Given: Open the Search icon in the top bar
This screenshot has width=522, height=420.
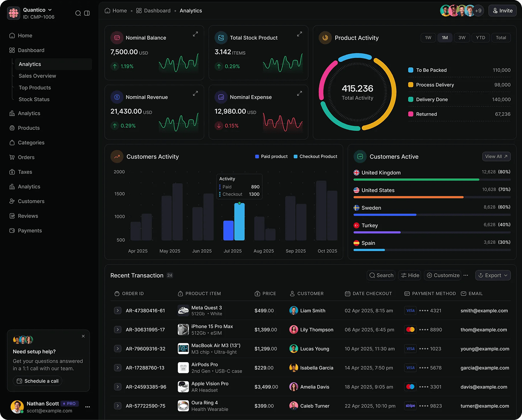Looking at the screenshot, I should click(x=78, y=13).
